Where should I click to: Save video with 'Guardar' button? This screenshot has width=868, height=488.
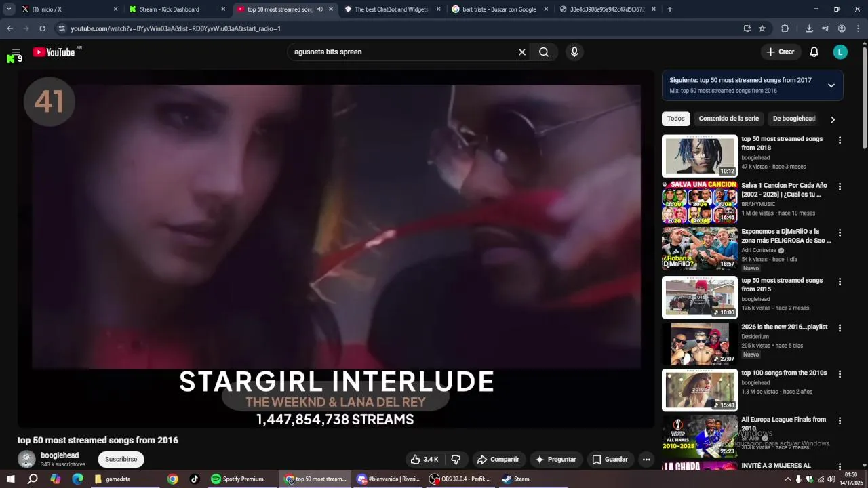point(610,460)
